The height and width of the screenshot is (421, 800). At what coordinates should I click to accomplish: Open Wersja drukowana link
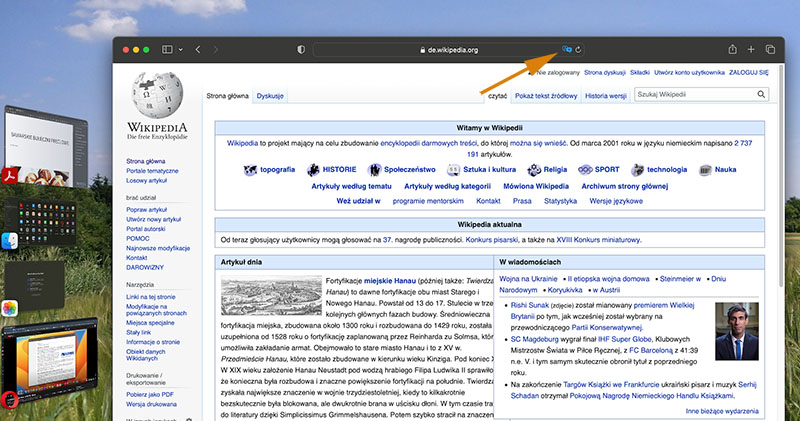(152, 404)
